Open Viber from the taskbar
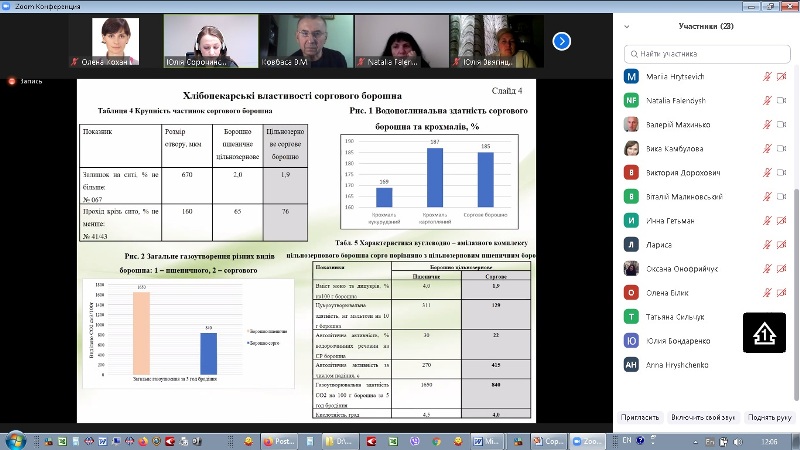Viewport: 800px width, 450px height. (x=415, y=441)
